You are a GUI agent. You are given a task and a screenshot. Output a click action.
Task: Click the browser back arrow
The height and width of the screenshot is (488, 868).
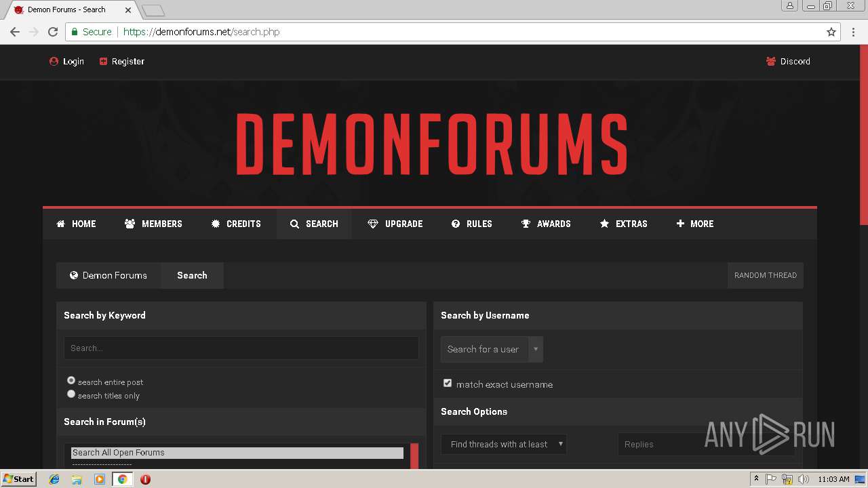[x=15, y=32]
